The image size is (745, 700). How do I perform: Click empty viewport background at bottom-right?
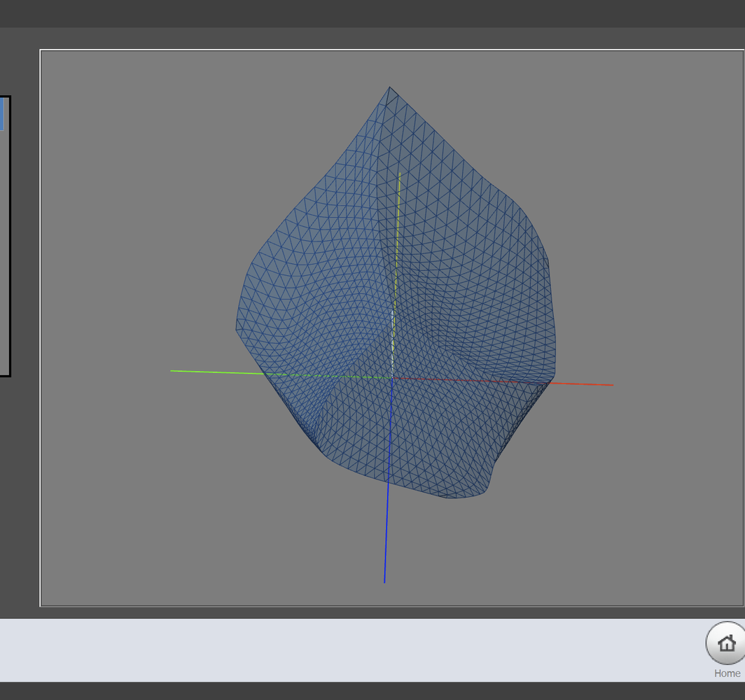665,546
